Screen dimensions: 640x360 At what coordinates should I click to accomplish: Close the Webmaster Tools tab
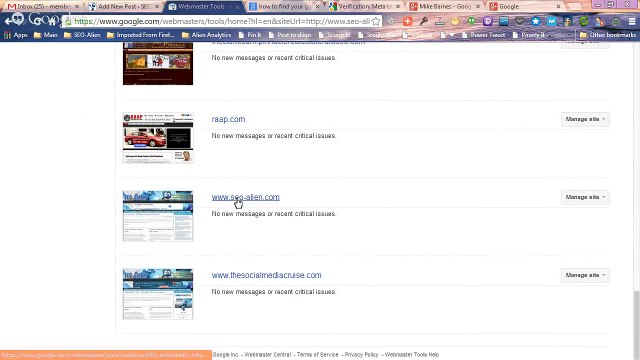coord(237,7)
